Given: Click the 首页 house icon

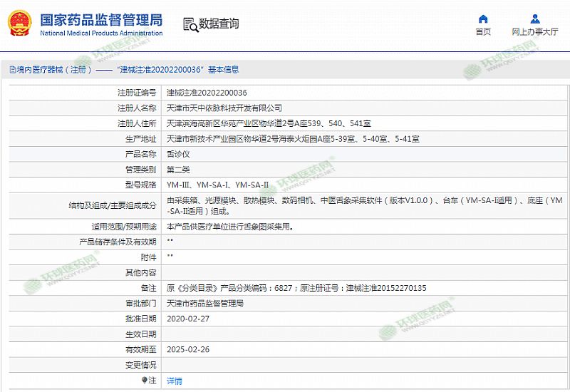Looking at the screenshot, I should coord(483,19).
